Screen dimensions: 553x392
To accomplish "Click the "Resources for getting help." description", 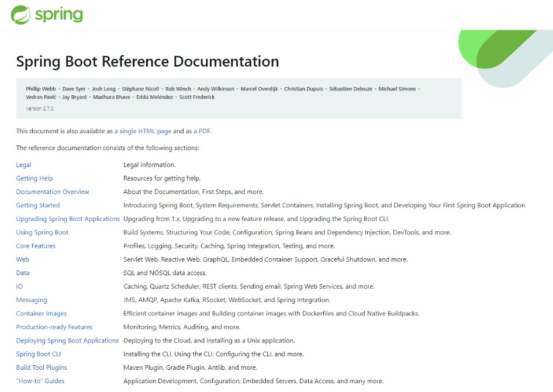I will [x=162, y=178].
